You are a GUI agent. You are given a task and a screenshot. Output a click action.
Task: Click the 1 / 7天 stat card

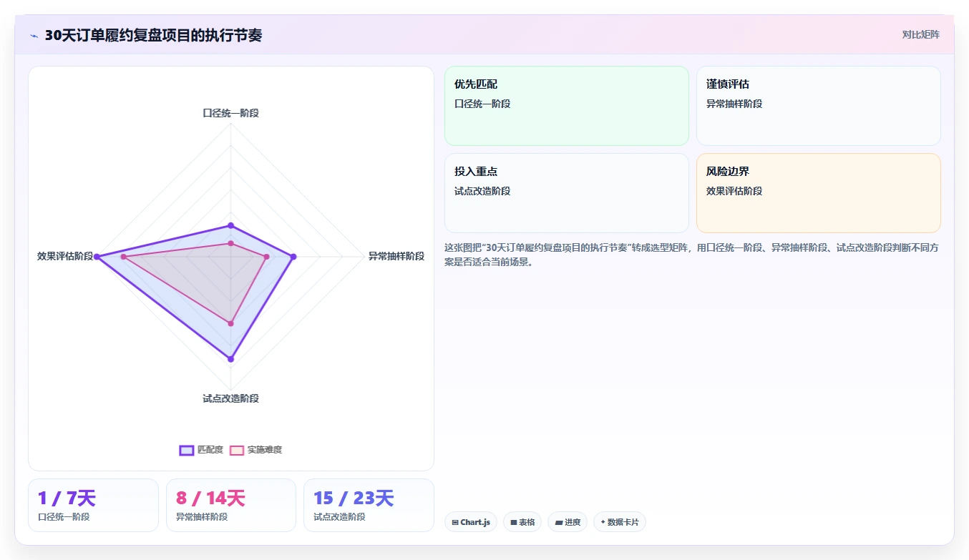point(93,505)
